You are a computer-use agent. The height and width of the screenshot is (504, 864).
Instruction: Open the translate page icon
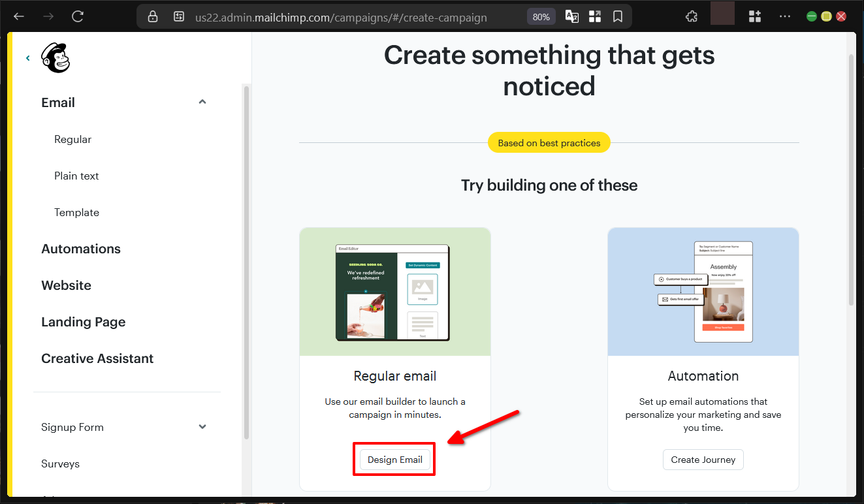click(x=571, y=16)
